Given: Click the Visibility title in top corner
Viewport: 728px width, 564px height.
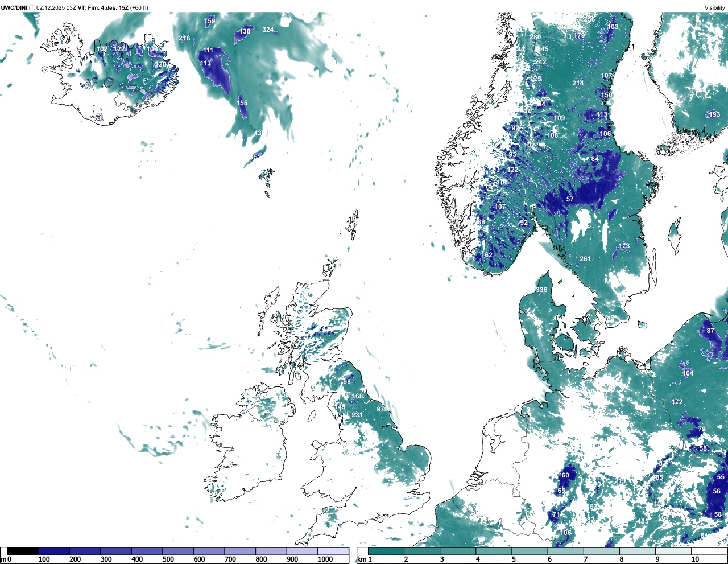Looking at the screenshot, I should pos(715,7).
